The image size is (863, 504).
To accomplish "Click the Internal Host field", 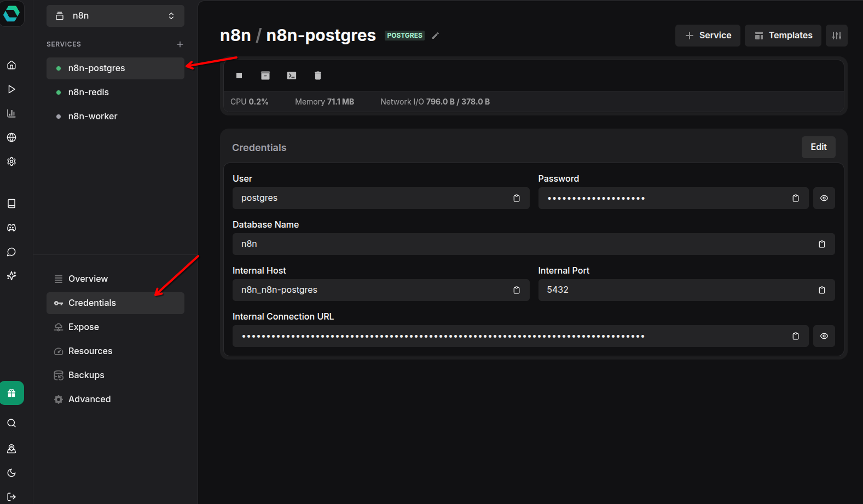I will [381, 290].
